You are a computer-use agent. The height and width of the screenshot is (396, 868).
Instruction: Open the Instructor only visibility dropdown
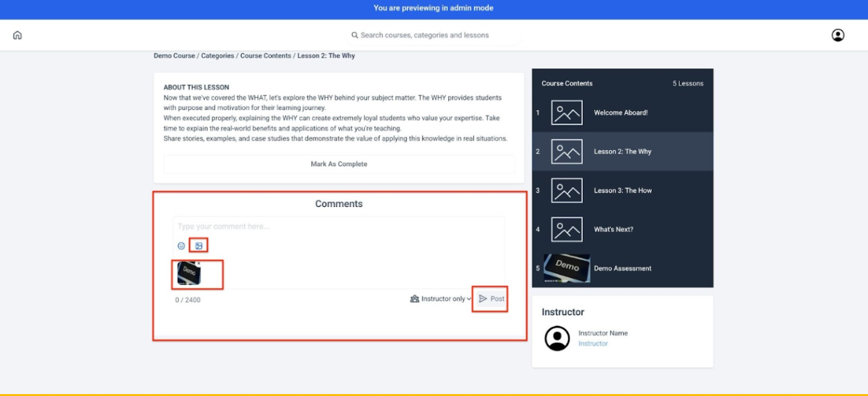click(x=440, y=299)
